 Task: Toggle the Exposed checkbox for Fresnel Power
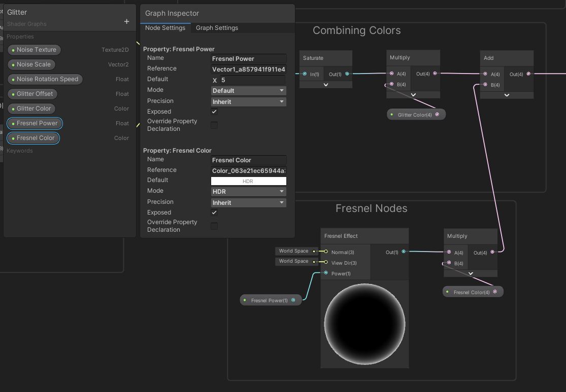point(214,112)
